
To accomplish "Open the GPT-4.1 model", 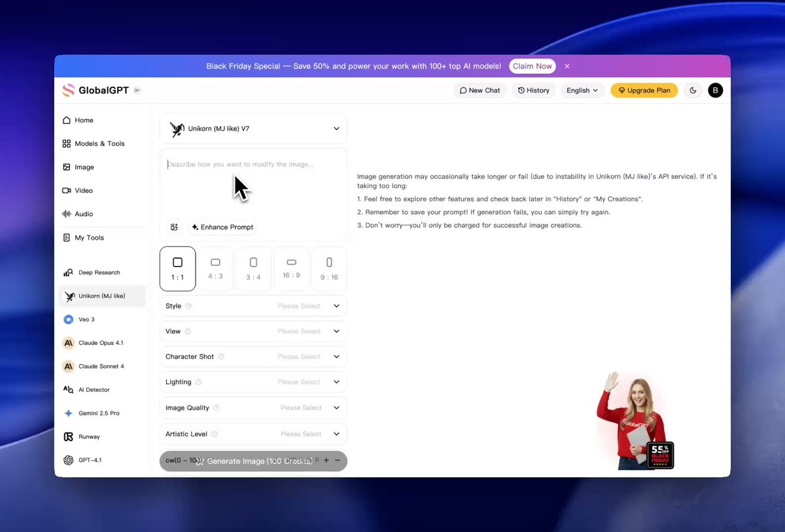I will [x=102, y=460].
